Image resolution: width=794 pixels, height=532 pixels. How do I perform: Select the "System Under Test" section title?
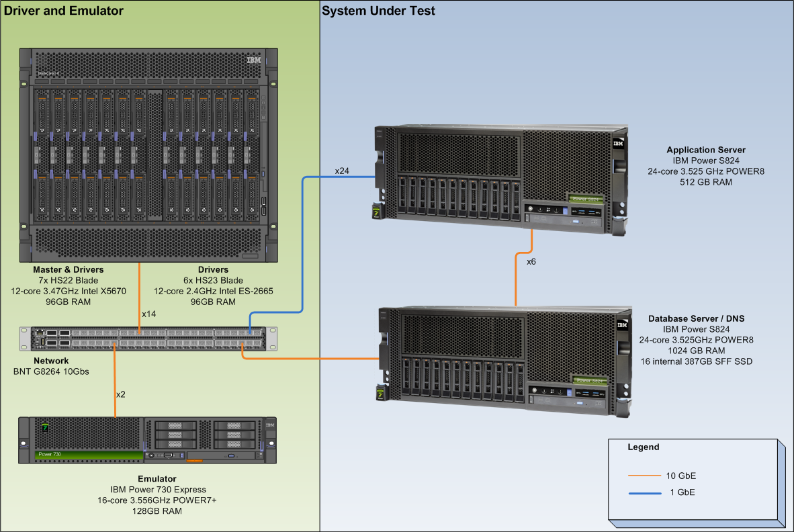pyautogui.click(x=379, y=11)
